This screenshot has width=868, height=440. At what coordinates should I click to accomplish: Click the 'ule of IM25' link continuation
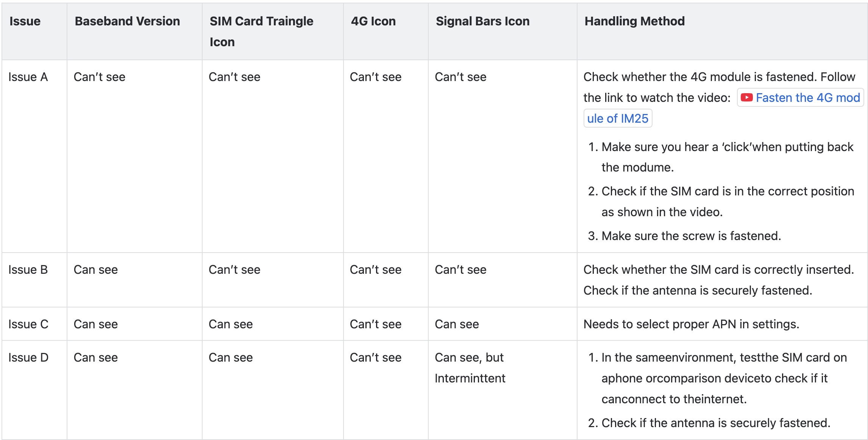point(618,119)
